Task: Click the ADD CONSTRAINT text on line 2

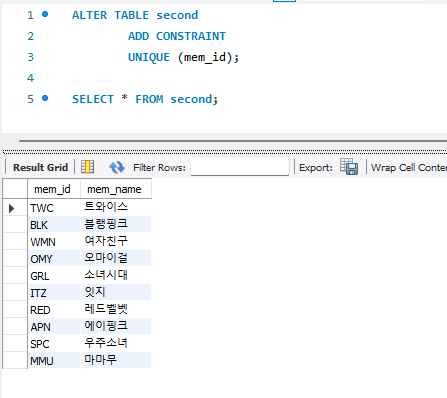Action: pyautogui.click(x=177, y=36)
